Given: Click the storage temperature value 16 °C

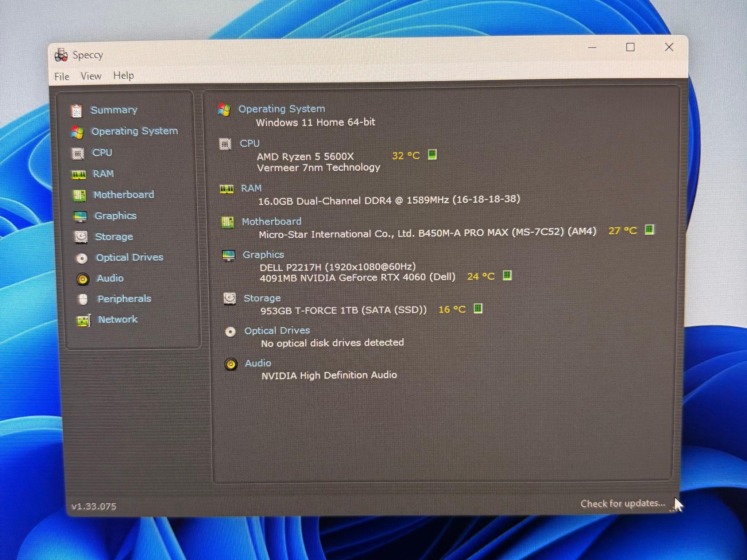Looking at the screenshot, I should [452, 310].
